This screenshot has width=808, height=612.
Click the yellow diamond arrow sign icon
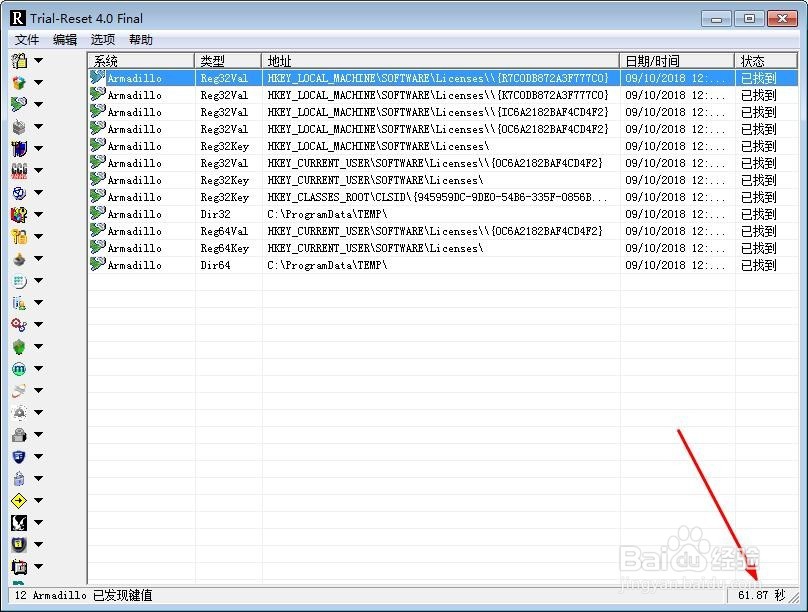(x=19, y=500)
